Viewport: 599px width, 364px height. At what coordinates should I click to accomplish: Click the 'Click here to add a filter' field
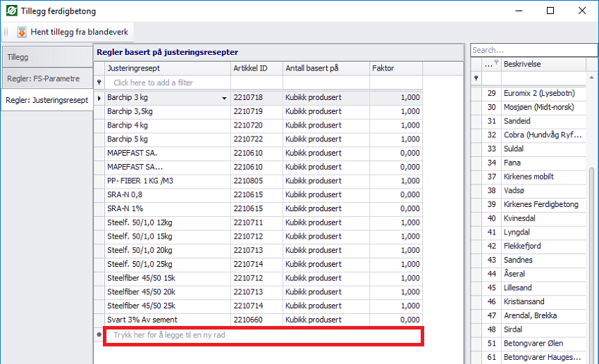click(190, 83)
